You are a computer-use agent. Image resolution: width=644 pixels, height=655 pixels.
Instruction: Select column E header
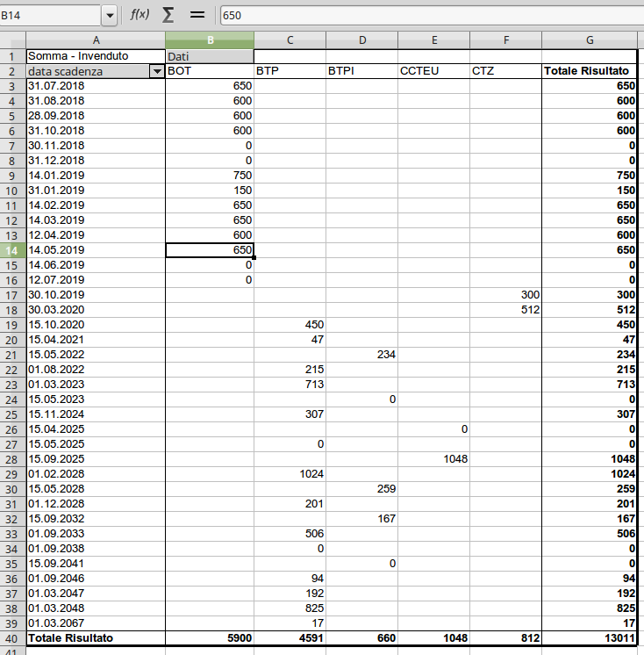coord(434,40)
